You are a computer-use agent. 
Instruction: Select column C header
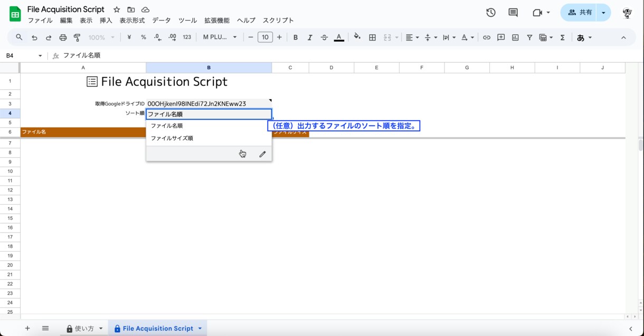point(290,68)
